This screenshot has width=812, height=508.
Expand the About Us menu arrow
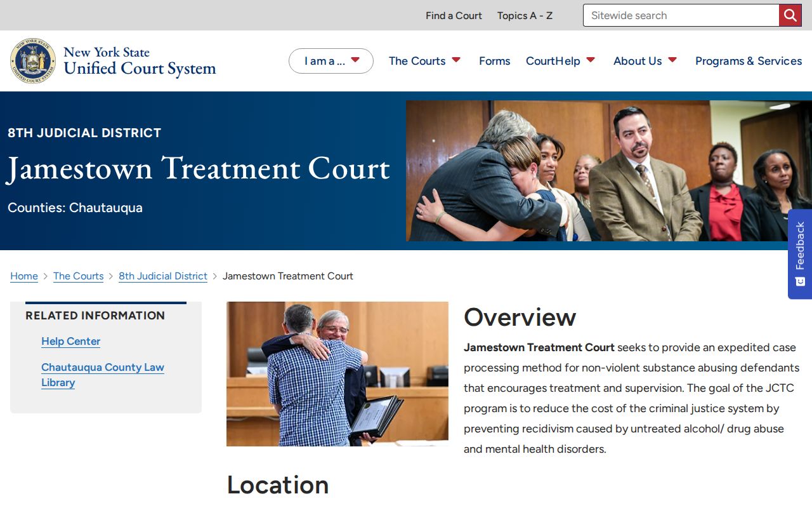pyautogui.click(x=672, y=60)
